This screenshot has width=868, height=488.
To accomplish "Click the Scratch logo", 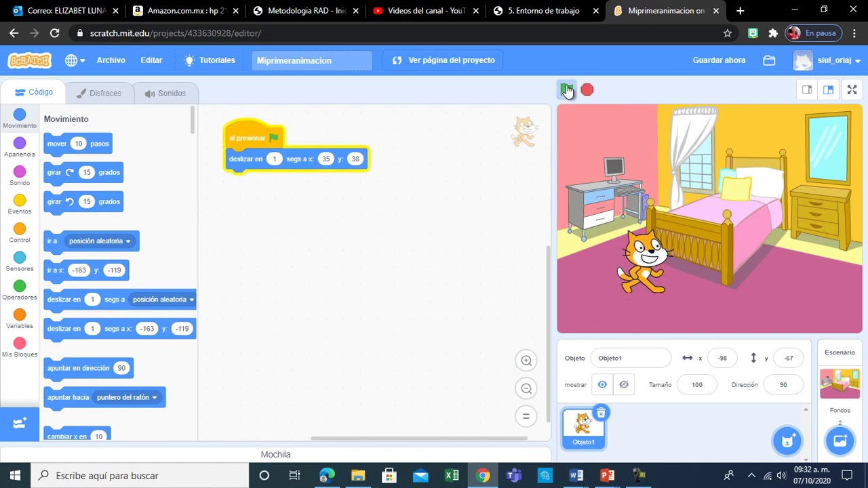I will tap(29, 60).
